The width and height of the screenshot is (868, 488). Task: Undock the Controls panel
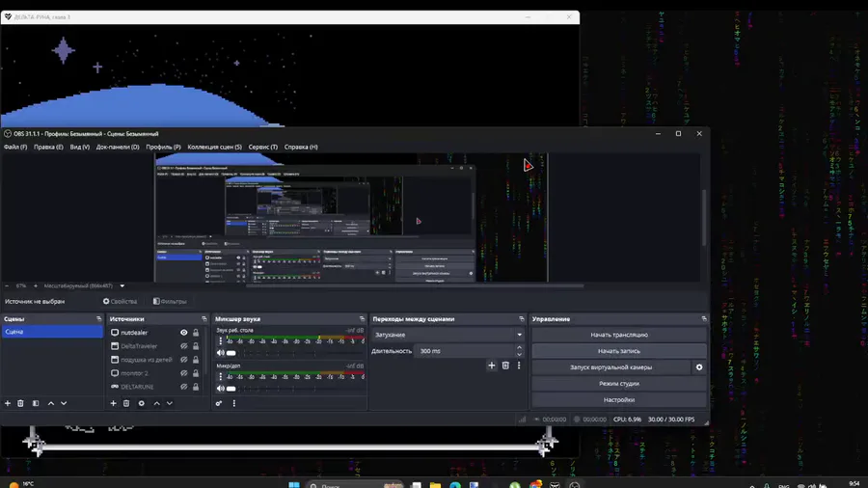(x=704, y=318)
